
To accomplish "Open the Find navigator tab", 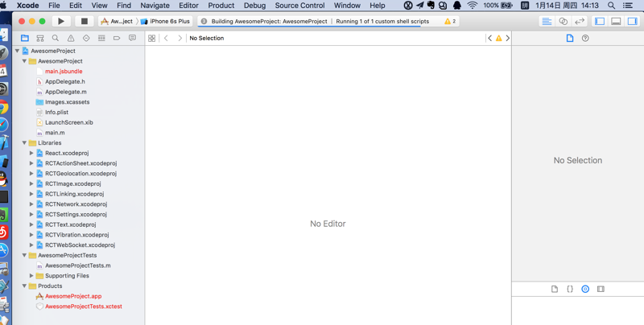I will pyautogui.click(x=55, y=38).
